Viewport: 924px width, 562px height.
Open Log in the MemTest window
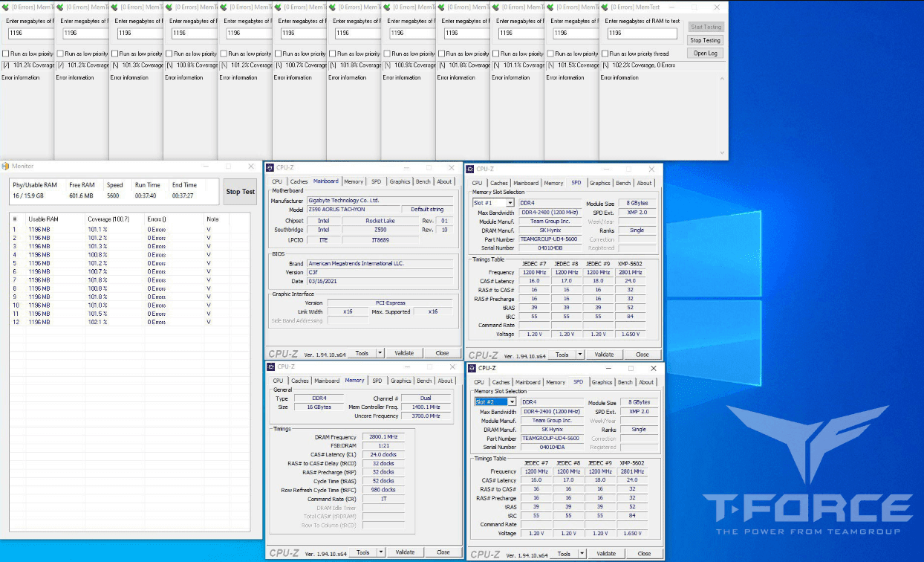point(705,54)
